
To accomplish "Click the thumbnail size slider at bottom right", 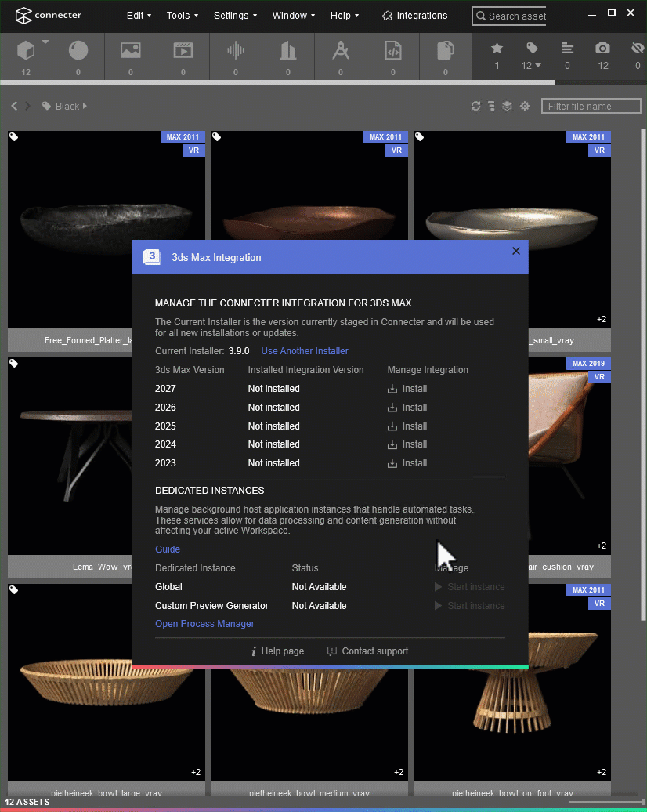I will tap(605, 802).
